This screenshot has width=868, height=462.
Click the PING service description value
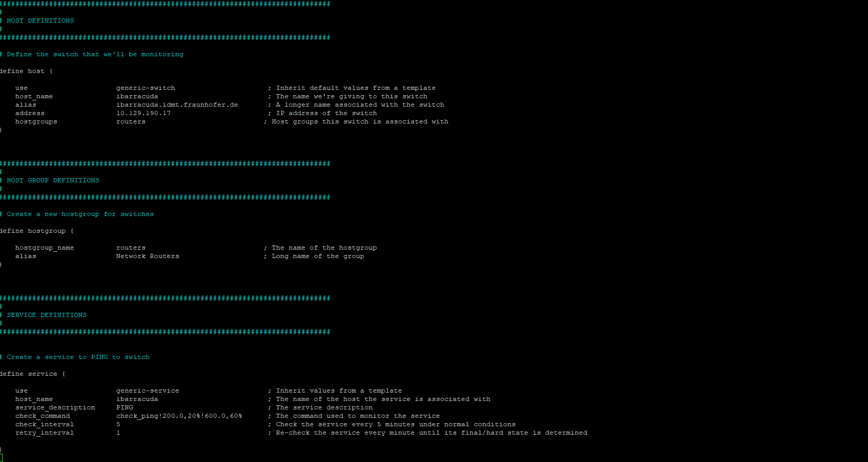point(125,408)
